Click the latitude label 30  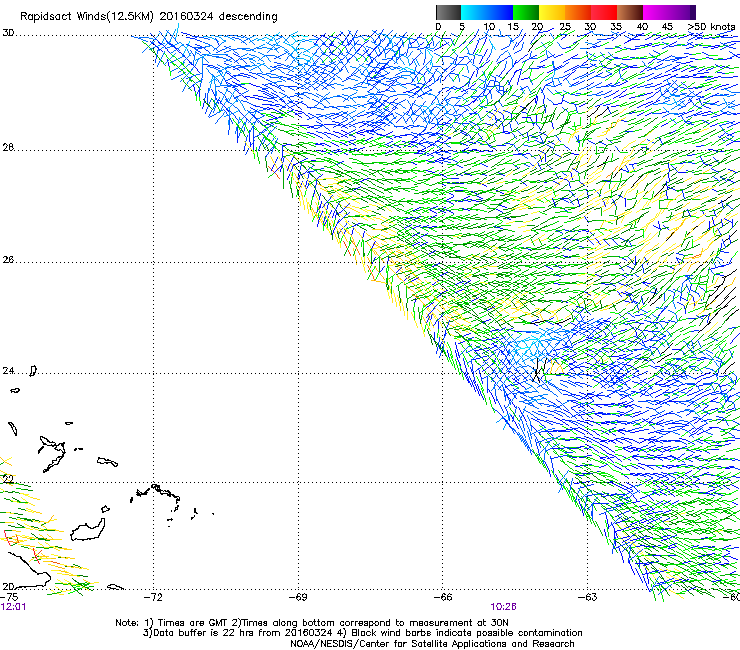(8, 33)
